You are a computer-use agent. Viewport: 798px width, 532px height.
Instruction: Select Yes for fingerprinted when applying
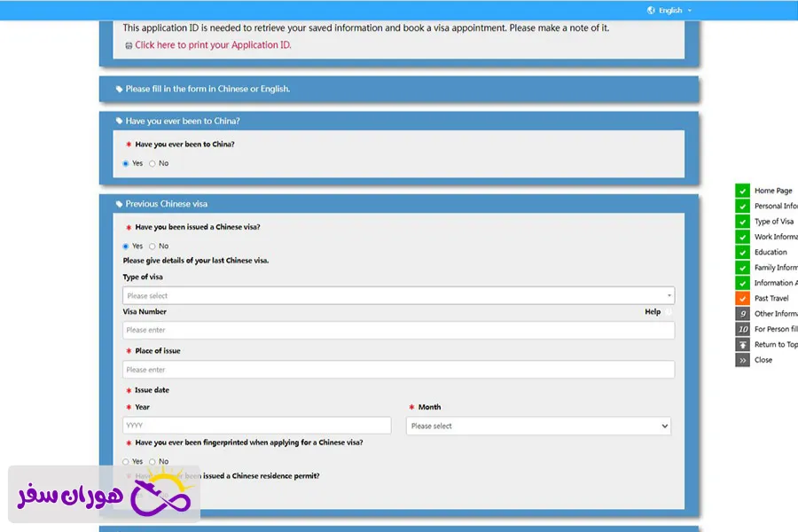[126, 462]
